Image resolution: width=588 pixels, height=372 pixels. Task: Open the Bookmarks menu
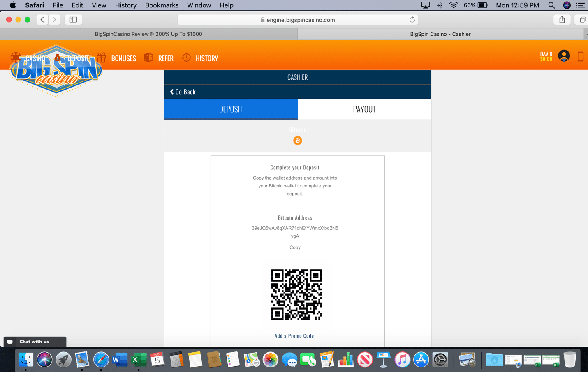(162, 5)
